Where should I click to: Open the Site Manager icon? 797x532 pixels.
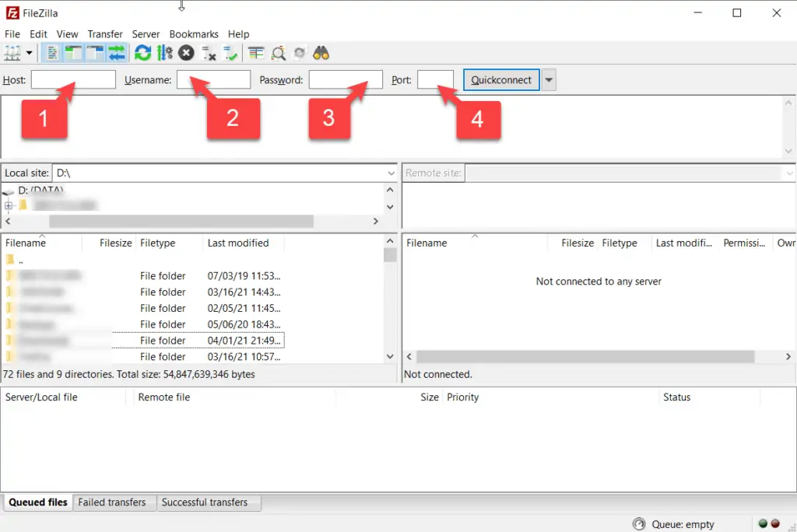coord(12,53)
